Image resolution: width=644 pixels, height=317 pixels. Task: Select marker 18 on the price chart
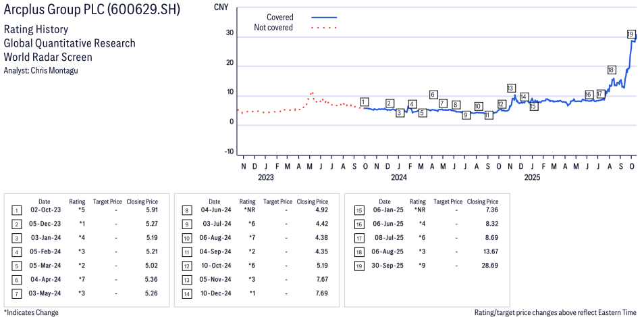coord(611,70)
